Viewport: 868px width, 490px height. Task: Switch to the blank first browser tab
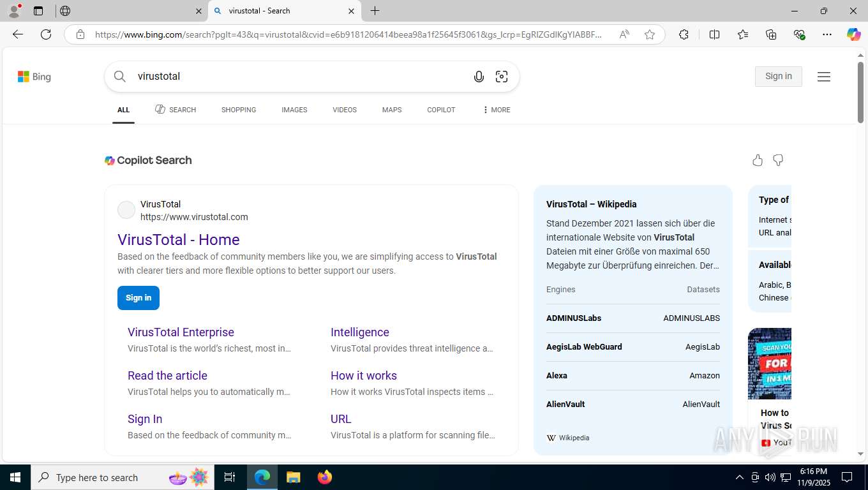[131, 11]
